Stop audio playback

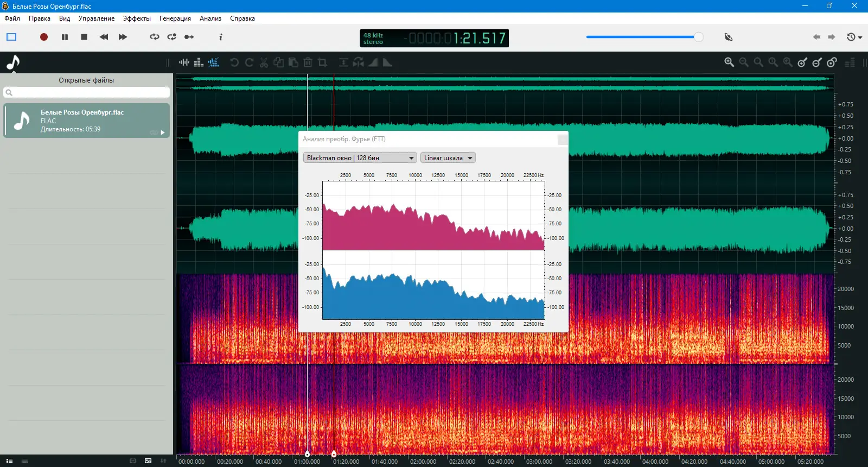[84, 37]
